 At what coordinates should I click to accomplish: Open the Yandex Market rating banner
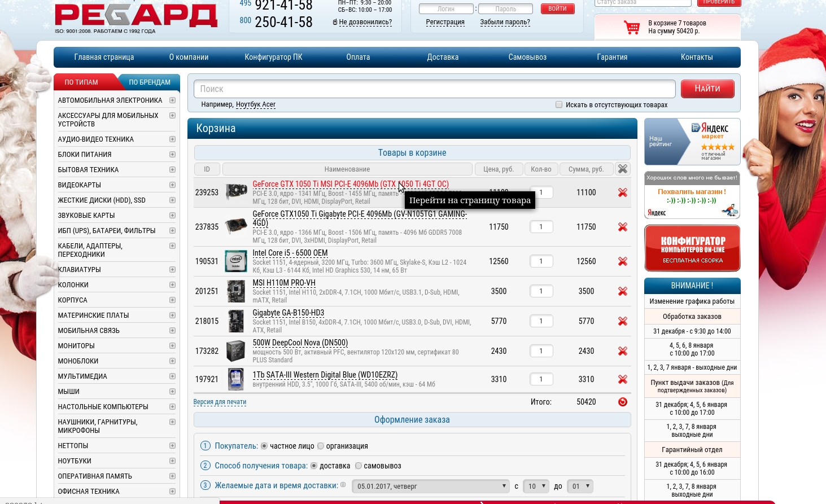[x=692, y=142]
